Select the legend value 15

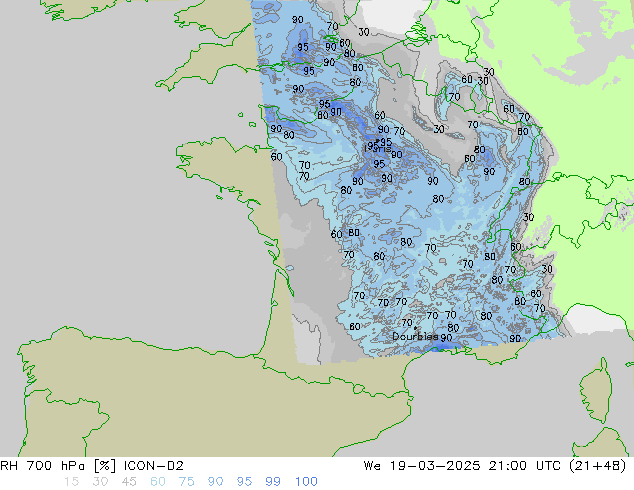click(x=71, y=482)
